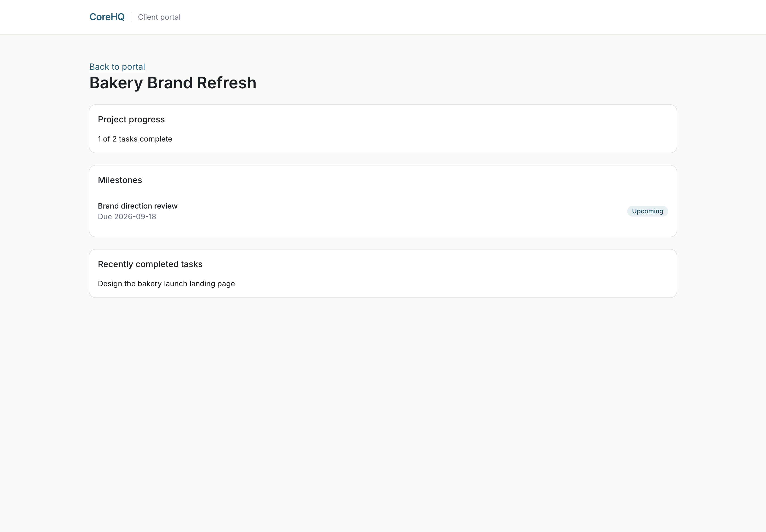The height and width of the screenshot is (532, 766).
Task: Click the Recently completed tasks heading
Action: pyautogui.click(x=150, y=264)
